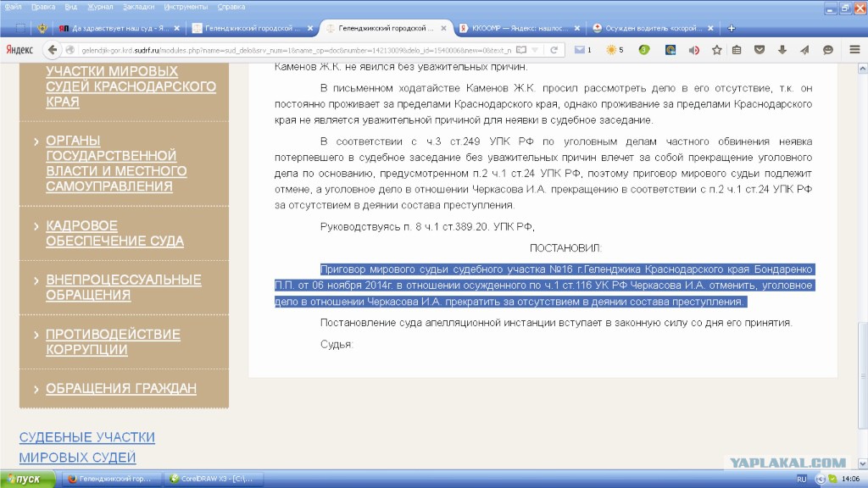Click the blue-orange extension icon

click(x=670, y=50)
